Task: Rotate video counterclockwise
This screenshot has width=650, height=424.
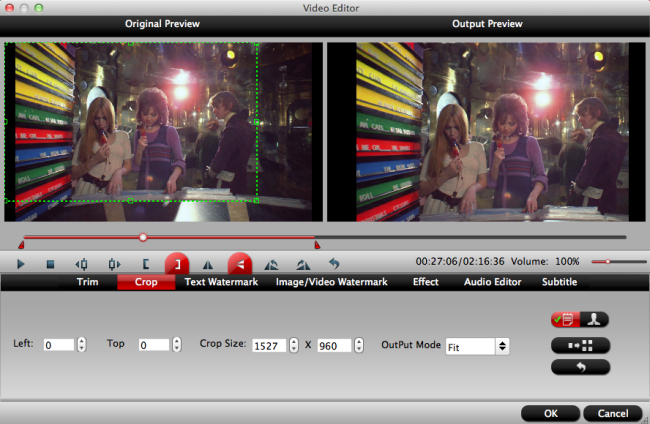Action: tap(271, 264)
